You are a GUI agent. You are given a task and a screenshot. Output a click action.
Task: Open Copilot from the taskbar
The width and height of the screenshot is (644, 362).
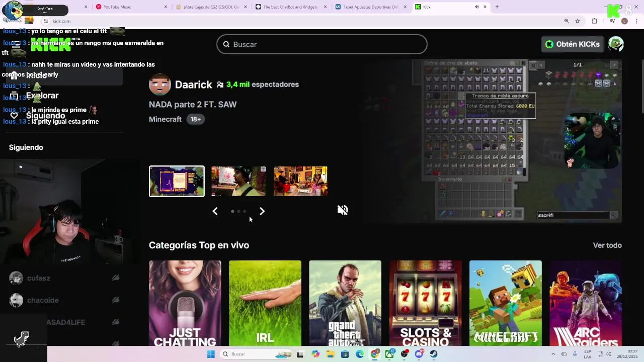[x=315, y=354]
